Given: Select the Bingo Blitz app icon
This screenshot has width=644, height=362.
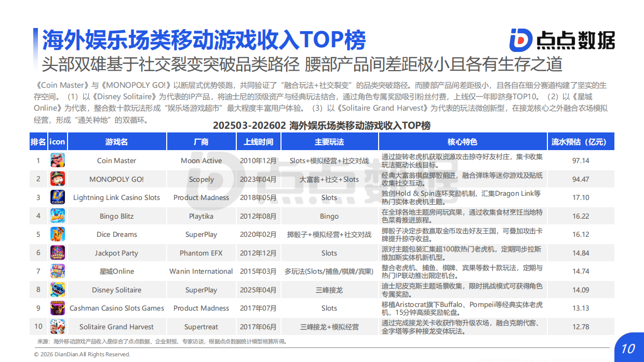Looking at the screenshot, I should (x=57, y=216).
